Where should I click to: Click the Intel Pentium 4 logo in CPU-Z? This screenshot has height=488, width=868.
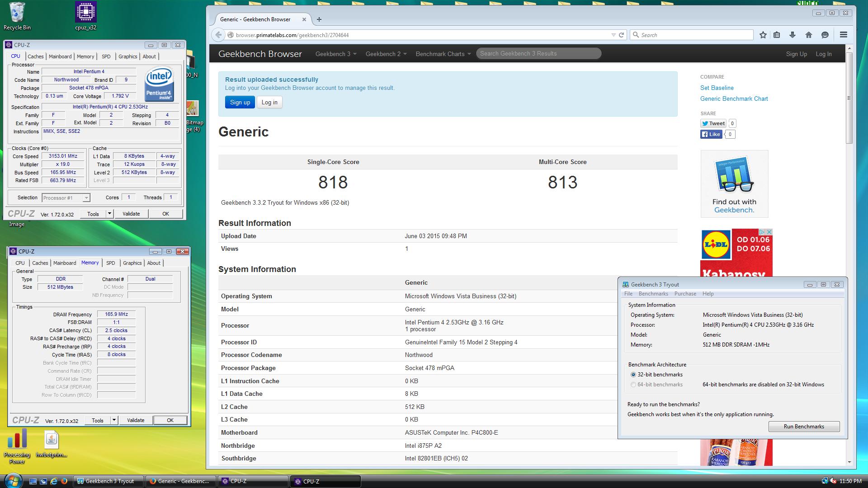(159, 84)
